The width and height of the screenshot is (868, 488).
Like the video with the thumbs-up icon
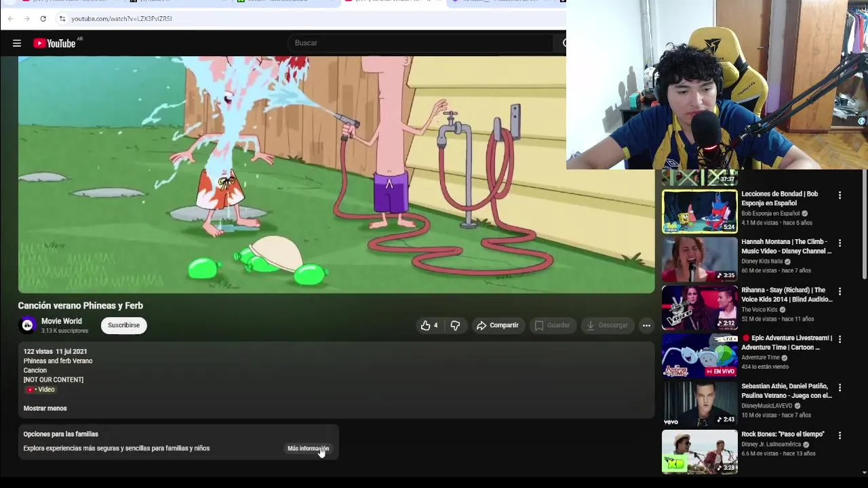[x=429, y=325]
